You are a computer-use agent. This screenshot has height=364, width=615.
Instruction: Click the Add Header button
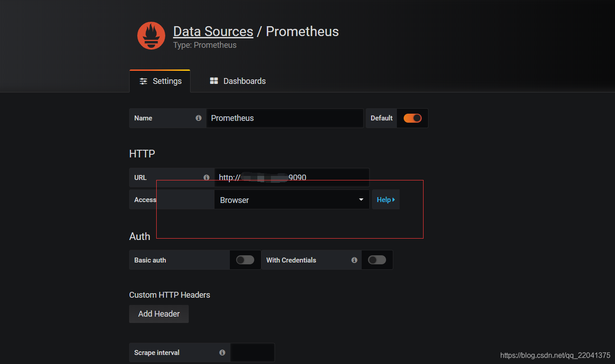159,314
